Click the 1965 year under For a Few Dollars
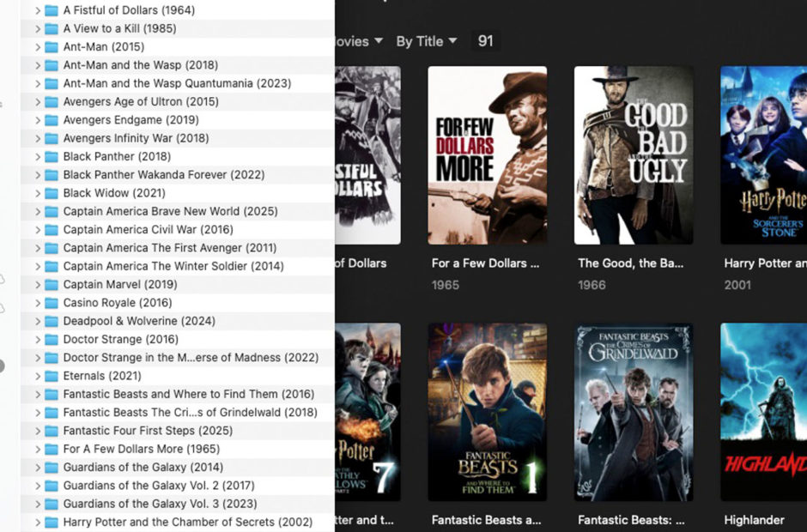The height and width of the screenshot is (532, 807). click(446, 285)
